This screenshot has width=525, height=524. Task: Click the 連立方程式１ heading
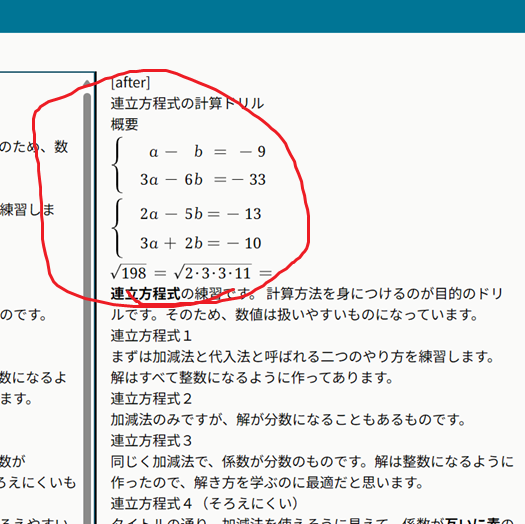click(x=151, y=336)
